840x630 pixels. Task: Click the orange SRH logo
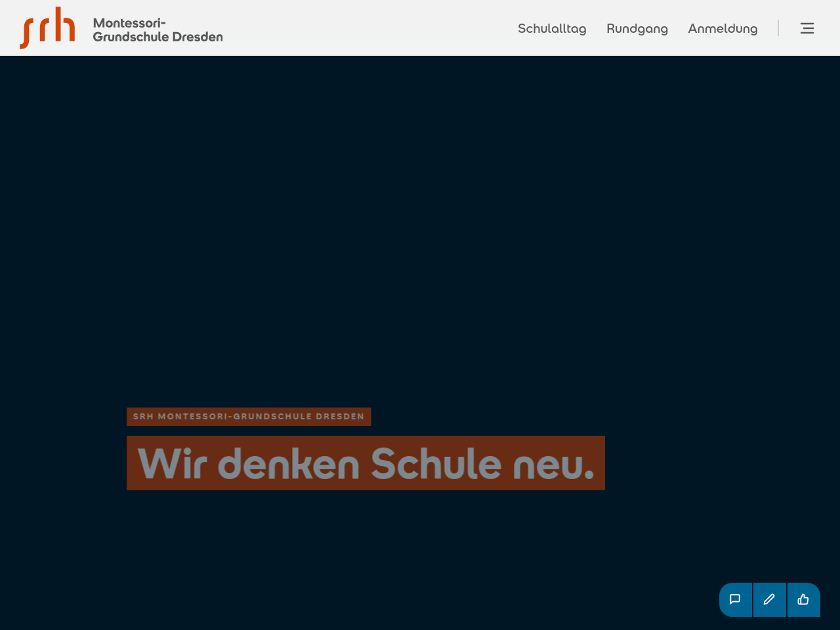click(47, 28)
